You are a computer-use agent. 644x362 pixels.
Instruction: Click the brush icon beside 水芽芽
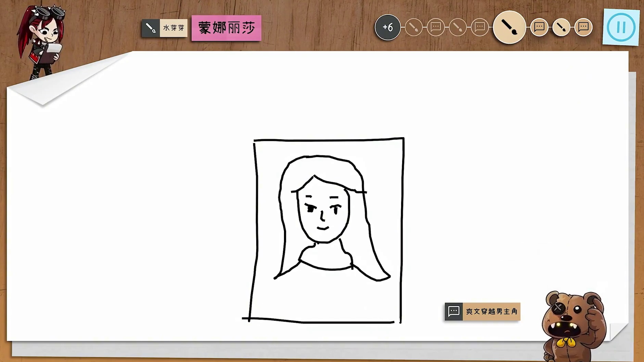pyautogui.click(x=151, y=28)
